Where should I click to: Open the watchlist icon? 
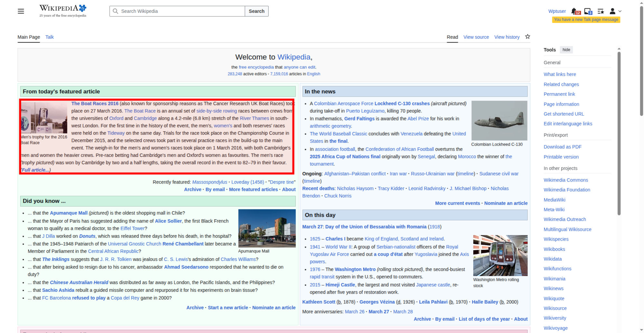601,11
